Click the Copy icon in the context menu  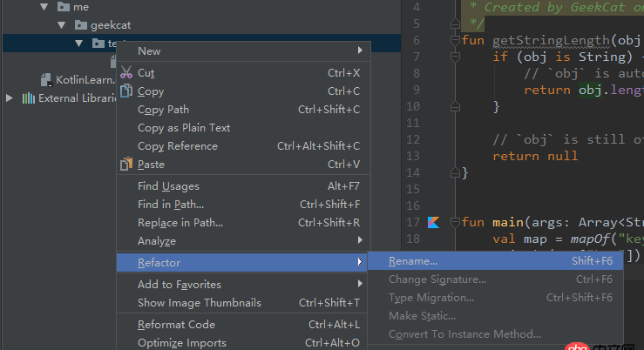[126, 91]
